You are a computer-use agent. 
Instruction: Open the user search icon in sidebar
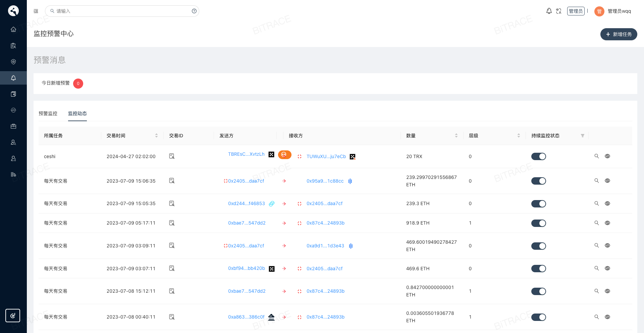coord(13,142)
